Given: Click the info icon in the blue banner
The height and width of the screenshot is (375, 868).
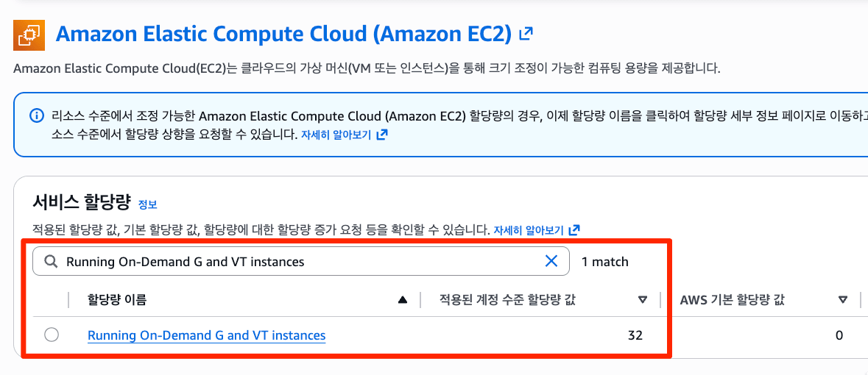Looking at the screenshot, I should click(x=35, y=116).
